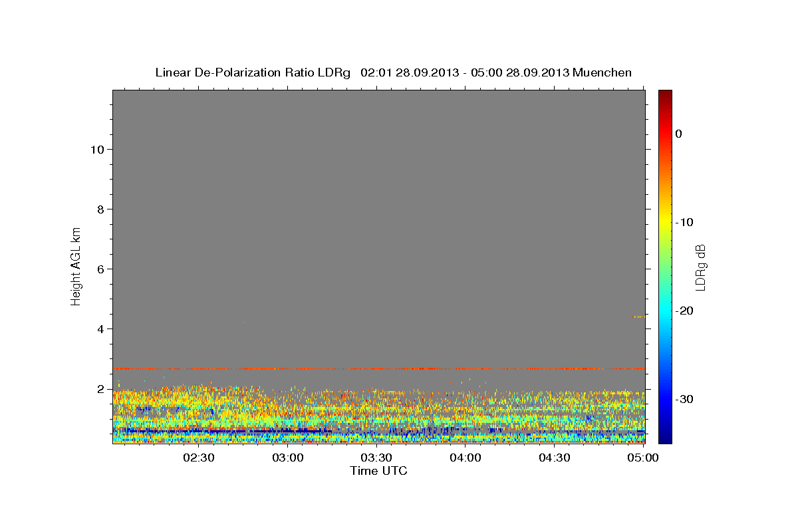
Task: Click the dark red top of colorbar
Action: point(665,95)
